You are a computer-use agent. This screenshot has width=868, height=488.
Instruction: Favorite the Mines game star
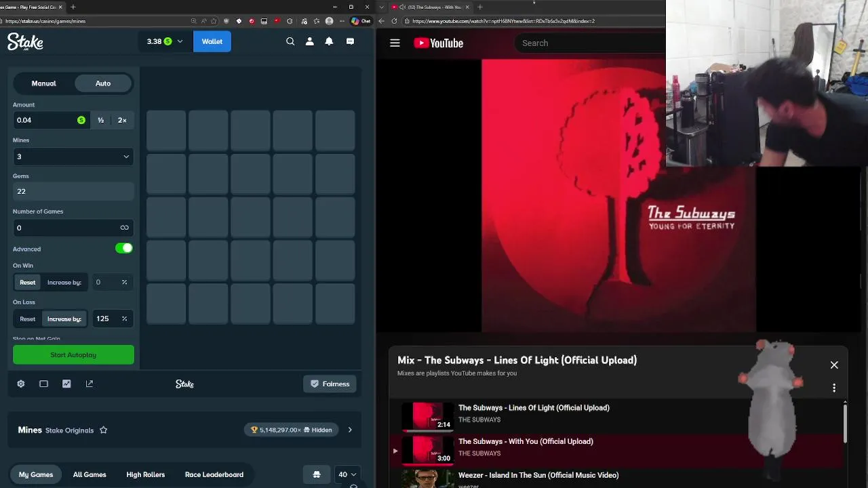pyautogui.click(x=104, y=430)
